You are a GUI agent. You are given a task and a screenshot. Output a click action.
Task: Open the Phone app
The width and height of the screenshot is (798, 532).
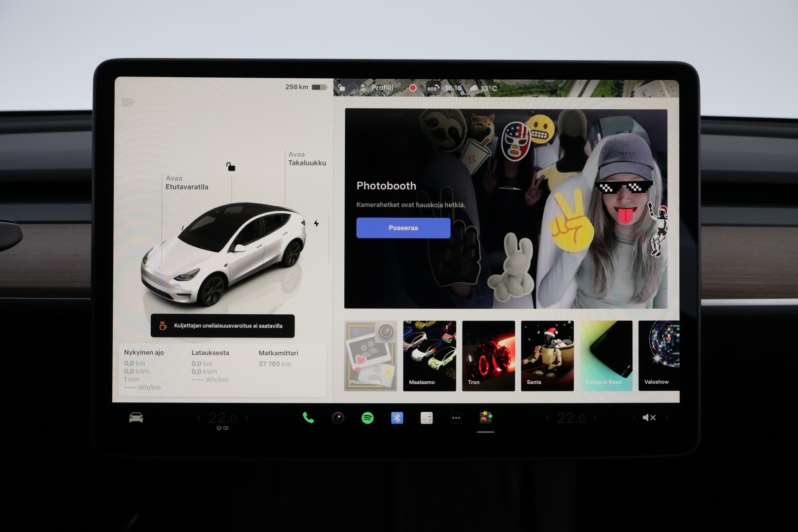click(308, 418)
